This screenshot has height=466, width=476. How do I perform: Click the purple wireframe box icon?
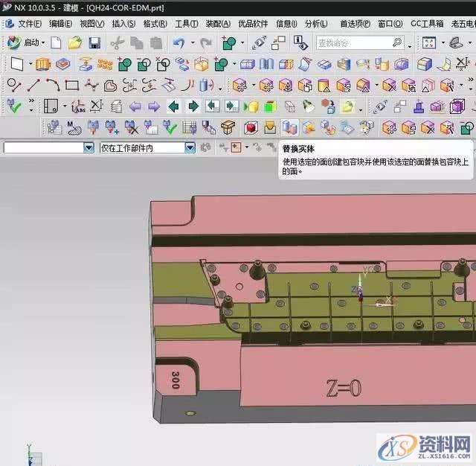(457, 106)
